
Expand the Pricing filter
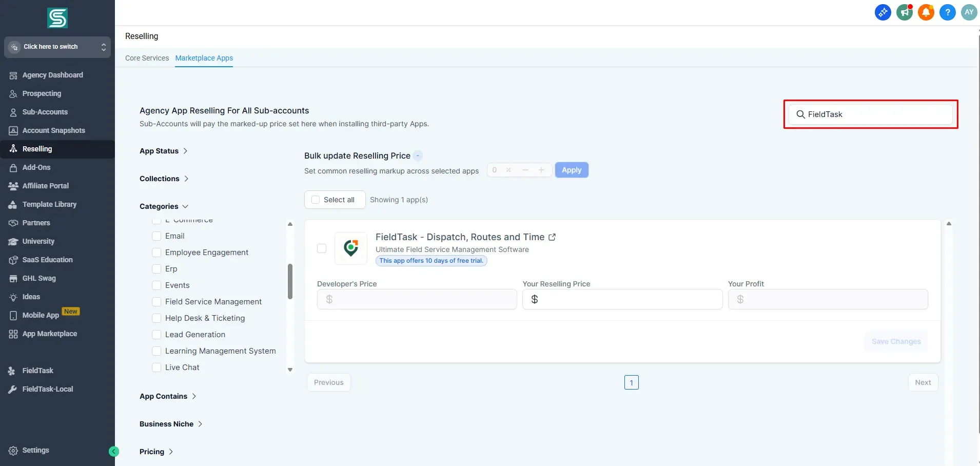(x=156, y=452)
